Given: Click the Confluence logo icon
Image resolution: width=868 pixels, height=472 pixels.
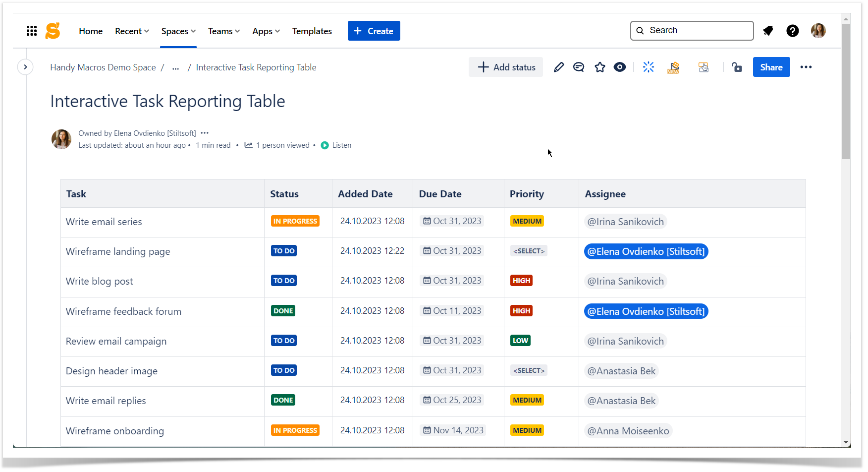Looking at the screenshot, I should (53, 31).
